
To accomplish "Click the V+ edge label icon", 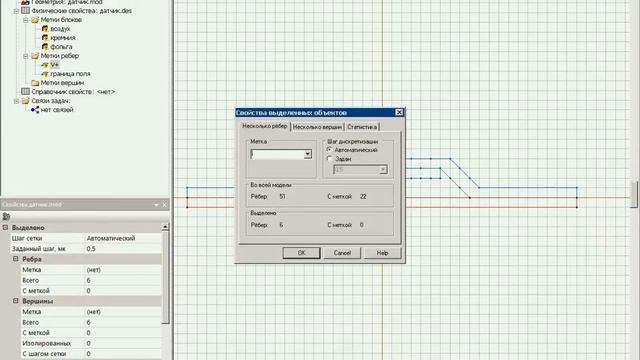I will click(x=45, y=65).
